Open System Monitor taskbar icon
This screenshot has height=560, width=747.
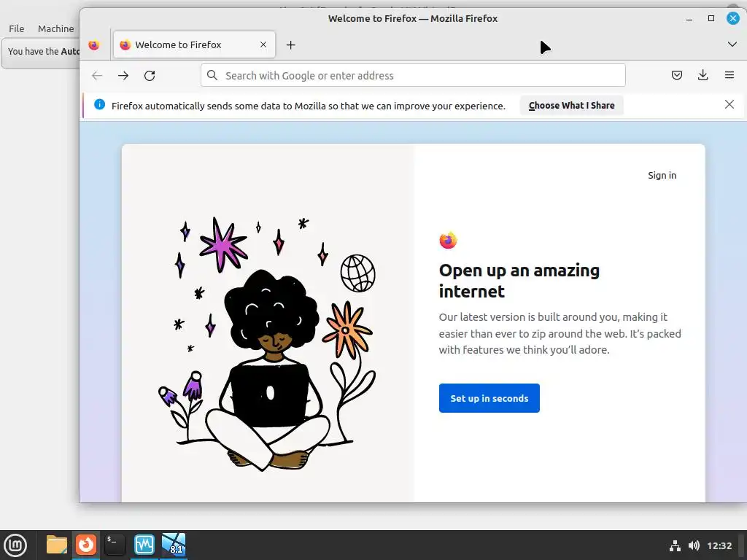[144, 545]
